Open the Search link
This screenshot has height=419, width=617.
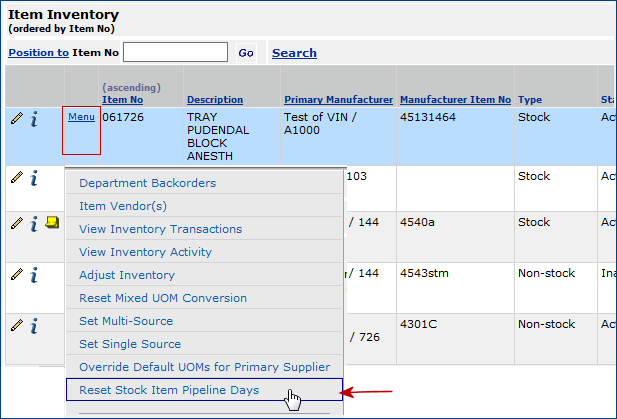[x=294, y=53]
